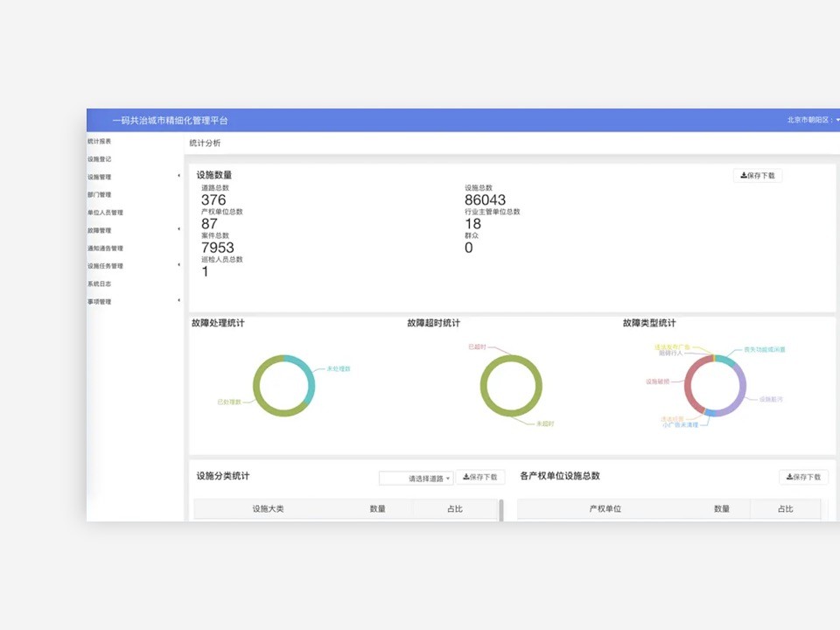Go to 部门管理 page
This screenshot has height=630, width=840.
(100, 194)
